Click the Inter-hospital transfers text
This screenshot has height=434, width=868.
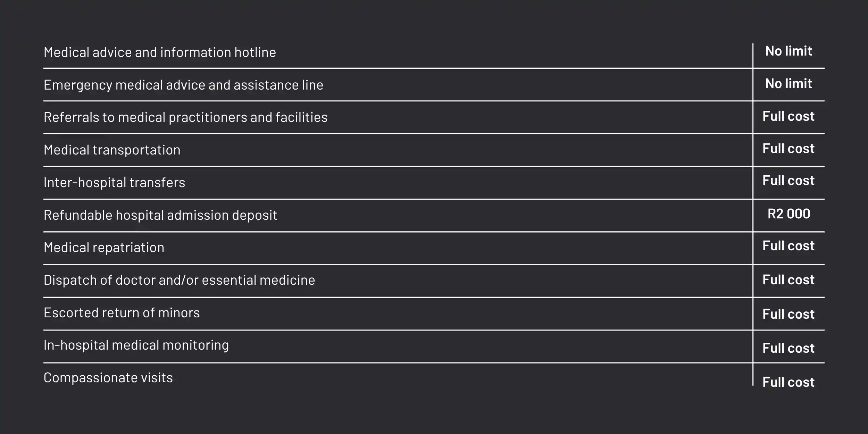coord(114,183)
